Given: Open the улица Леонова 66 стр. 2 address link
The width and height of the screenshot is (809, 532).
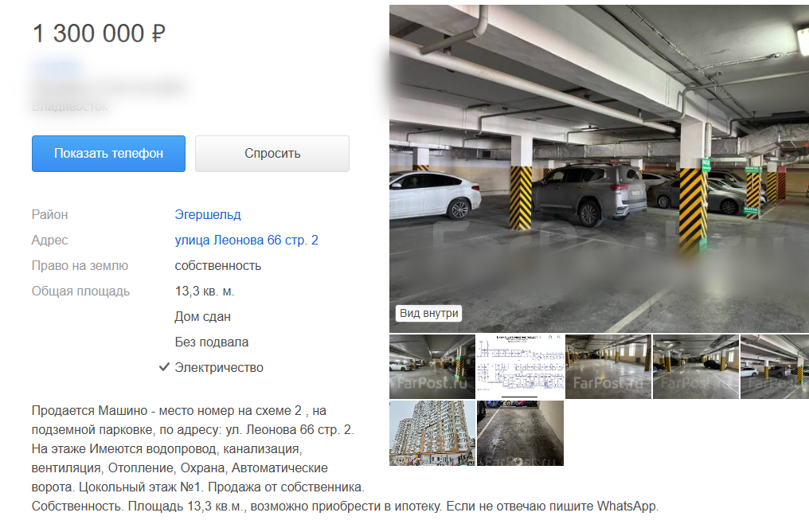Looking at the screenshot, I should click(246, 240).
